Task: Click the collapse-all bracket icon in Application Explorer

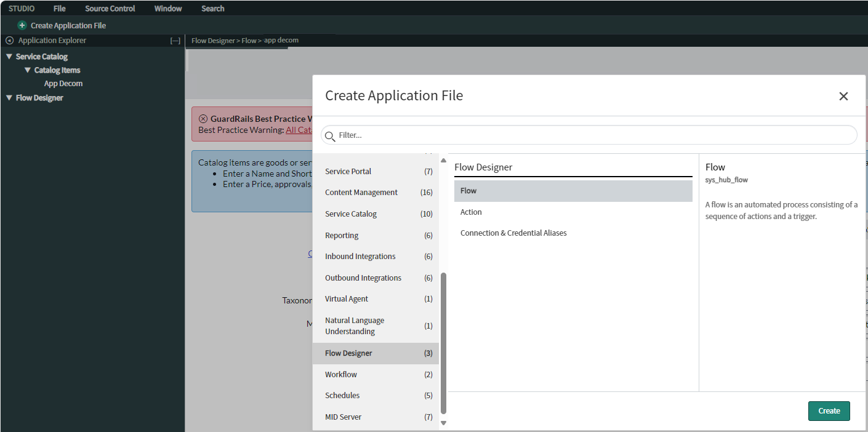Action: pyautogui.click(x=175, y=41)
